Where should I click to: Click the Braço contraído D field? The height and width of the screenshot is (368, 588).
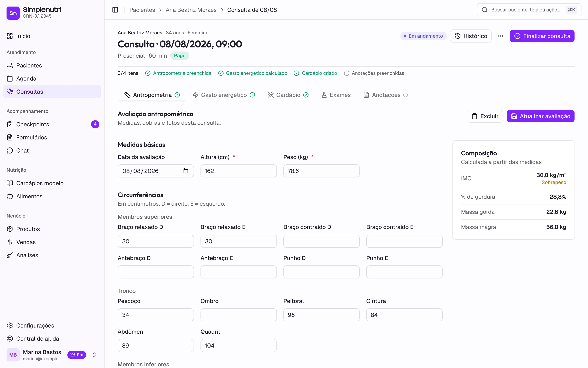point(321,241)
